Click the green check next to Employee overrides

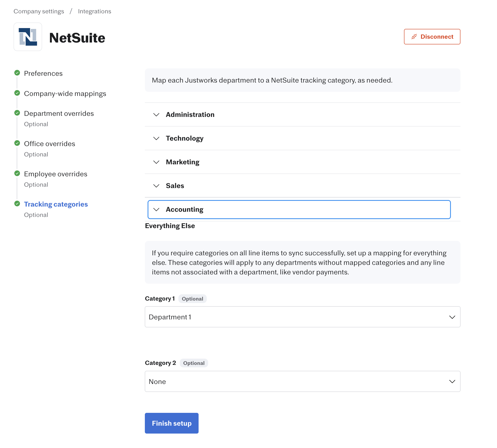(x=17, y=173)
